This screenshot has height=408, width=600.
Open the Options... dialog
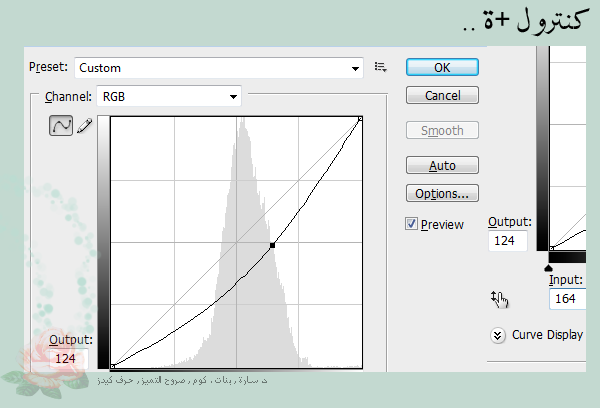(x=442, y=193)
